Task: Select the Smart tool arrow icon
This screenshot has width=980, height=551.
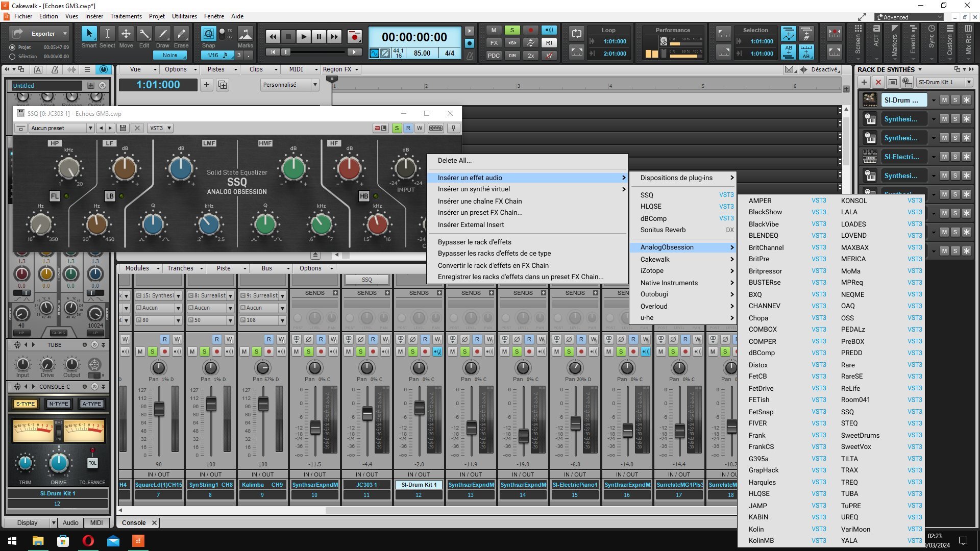Action: [x=89, y=34]
